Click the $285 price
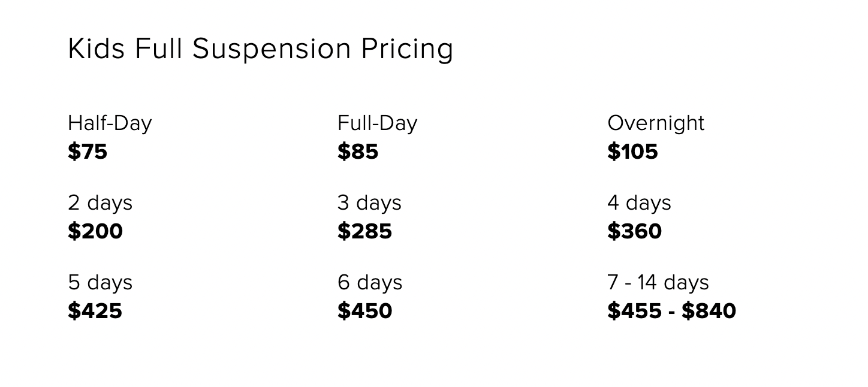868x387 pixels. pyautogui.click(x=364, y=231)
